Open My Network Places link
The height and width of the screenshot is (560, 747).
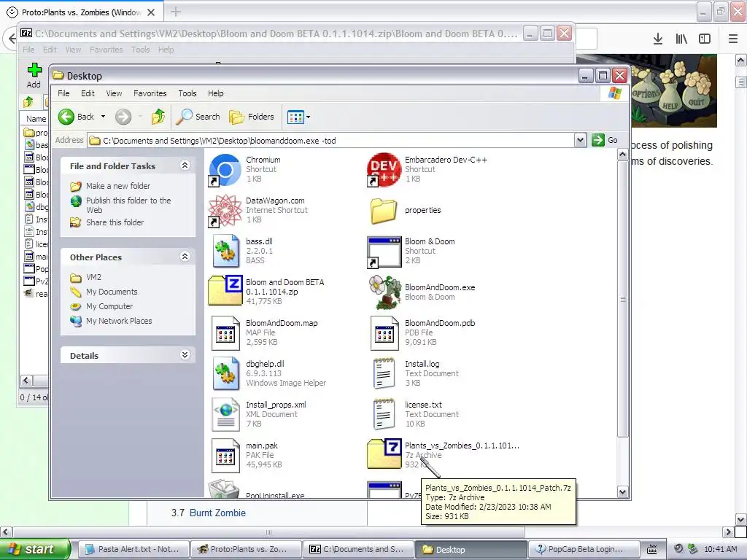tap(119, 321)
